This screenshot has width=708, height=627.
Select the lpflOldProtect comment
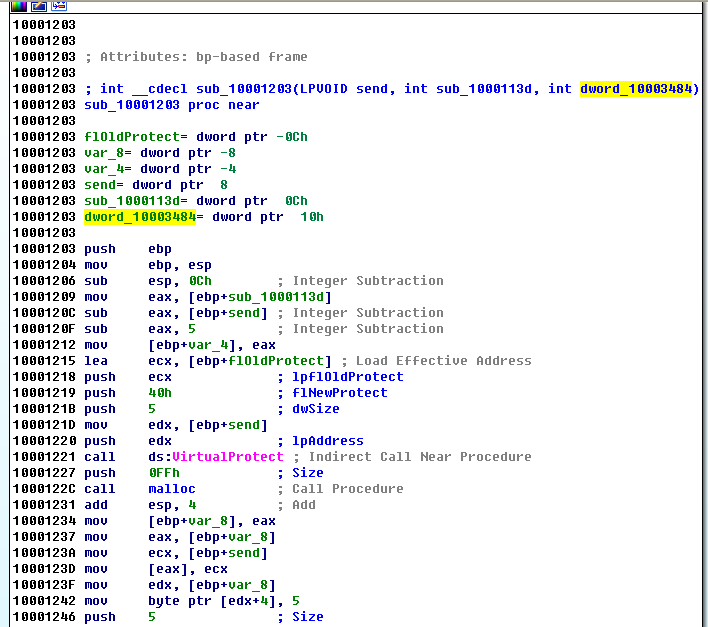[348, 377]
